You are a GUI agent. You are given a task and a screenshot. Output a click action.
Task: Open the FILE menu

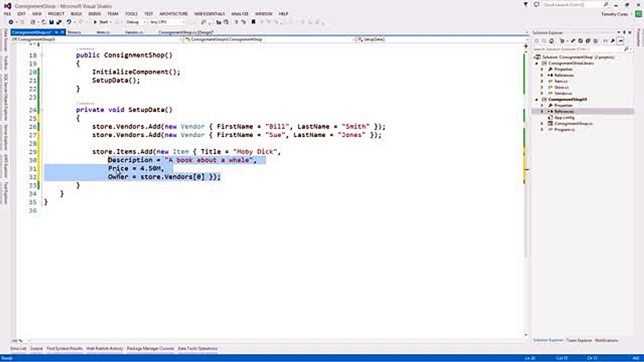click(7, 14)
